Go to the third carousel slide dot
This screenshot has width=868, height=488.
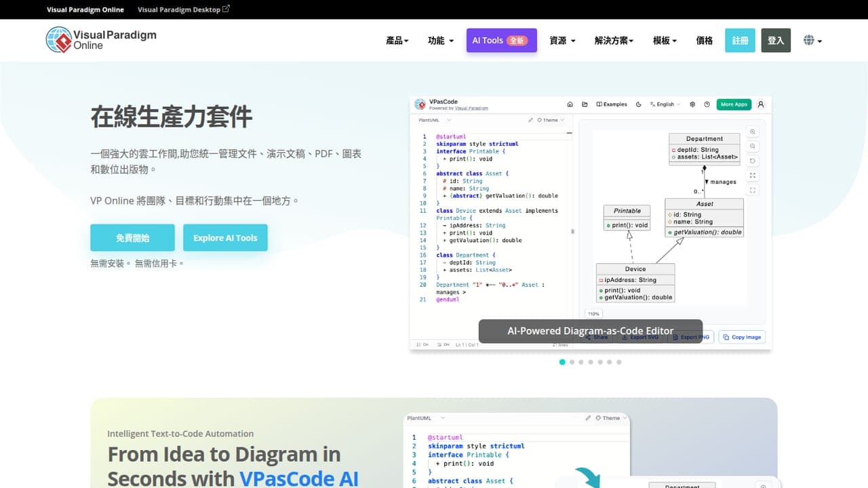point(581,362)
